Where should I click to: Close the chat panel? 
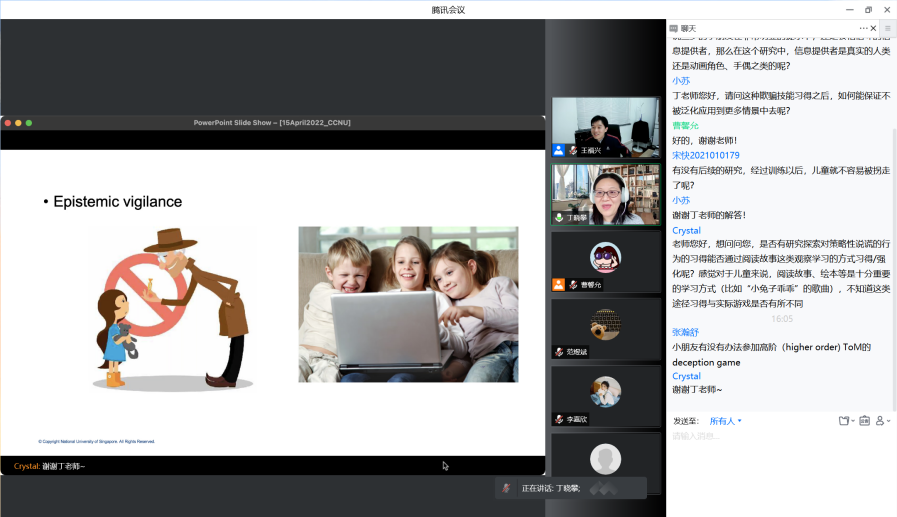(873, 28)
